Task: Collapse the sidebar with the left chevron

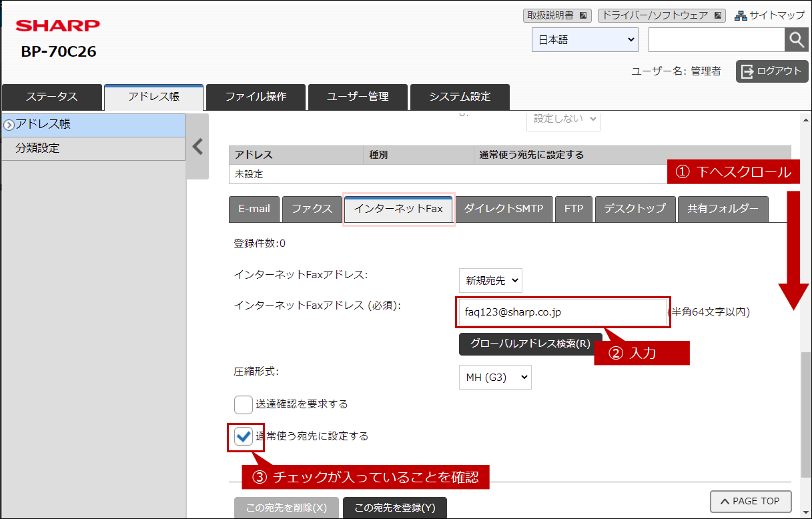Action: (x=197, y=147)
